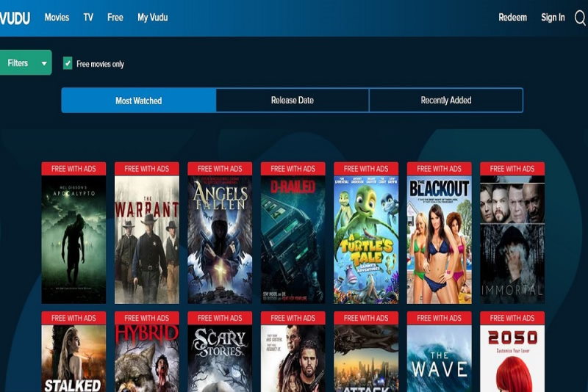Viewport: 588px width, 392px height.
Task: Click the Sign In link
Action: (x=553, y=18)
